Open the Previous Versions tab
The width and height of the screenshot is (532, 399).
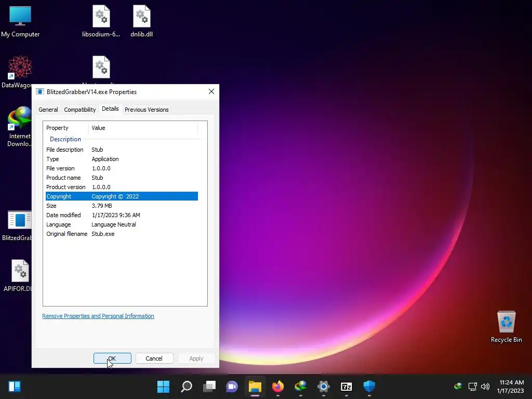coord(147,110)
